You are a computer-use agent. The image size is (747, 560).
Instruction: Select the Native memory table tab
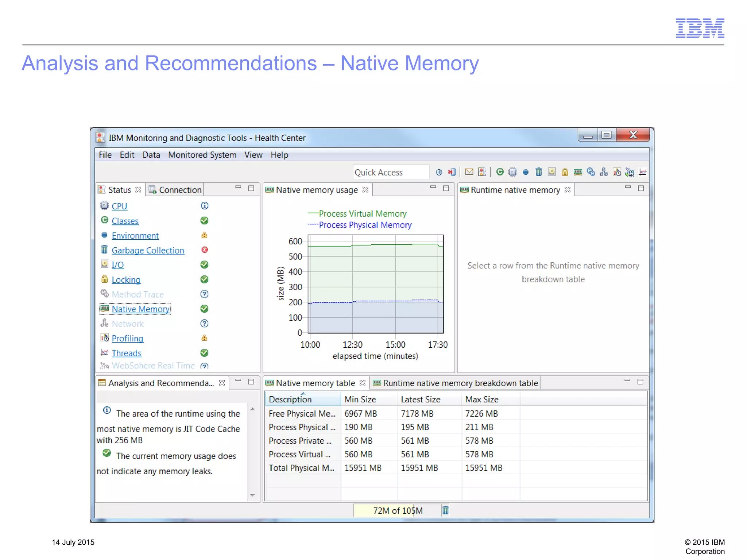pyautogui.click(x=315, y=383)
